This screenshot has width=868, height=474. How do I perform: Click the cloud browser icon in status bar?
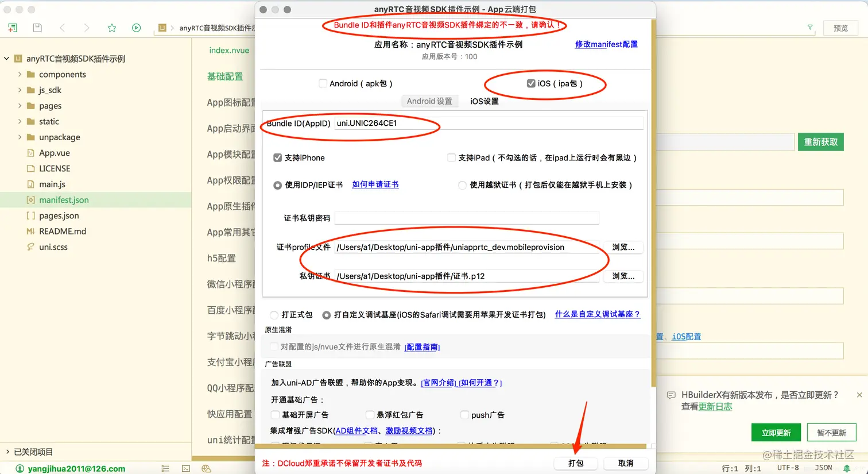pyautogui.click(x=207, y=469)
